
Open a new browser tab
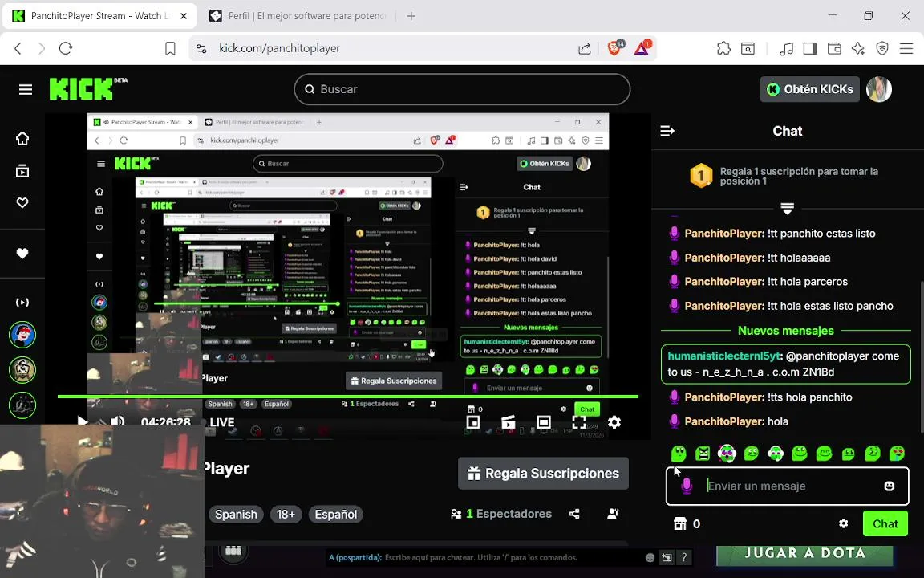(x=411, y=16)
